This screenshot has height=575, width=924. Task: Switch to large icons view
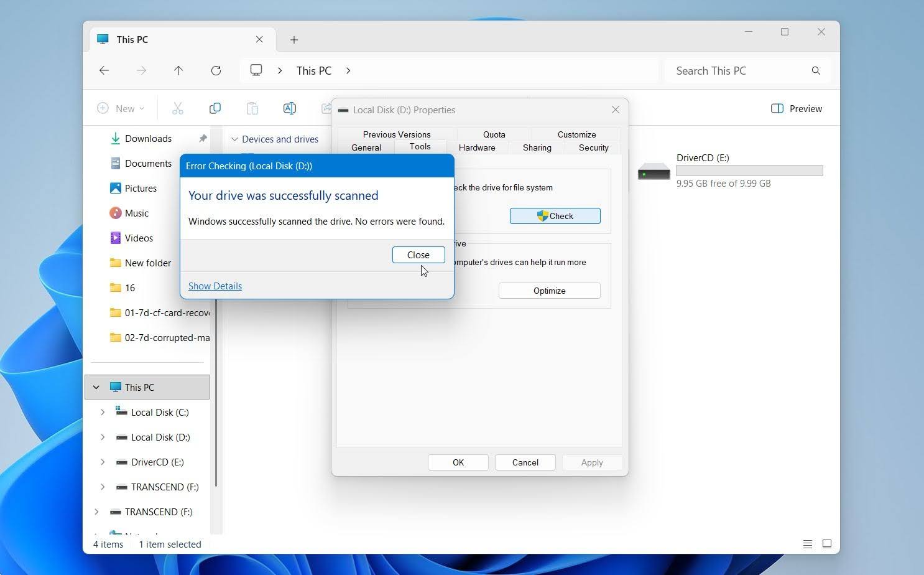pyautogui.click(x=827, y=544)
